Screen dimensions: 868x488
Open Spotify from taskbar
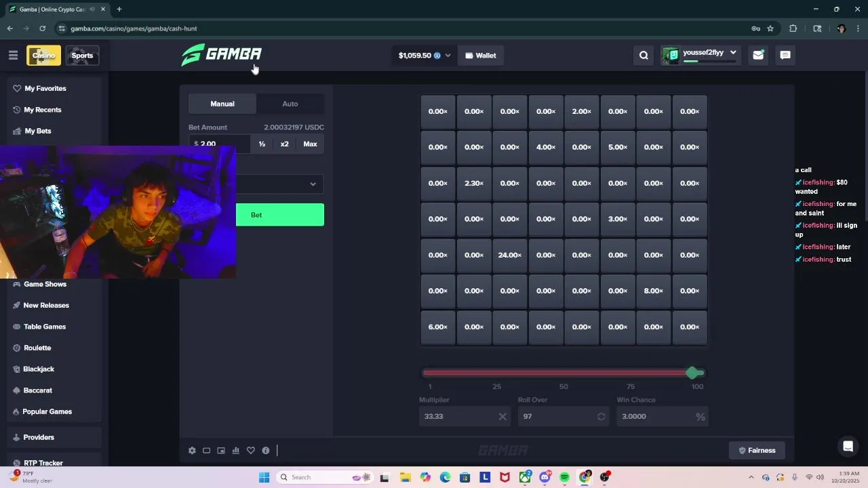[x=564, y=477]
